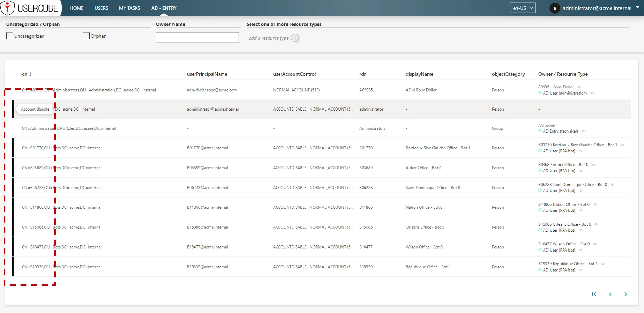Click Saint Dominique Office - Bot 0 displayName
644x313 pixels.
tap(433, 188)
